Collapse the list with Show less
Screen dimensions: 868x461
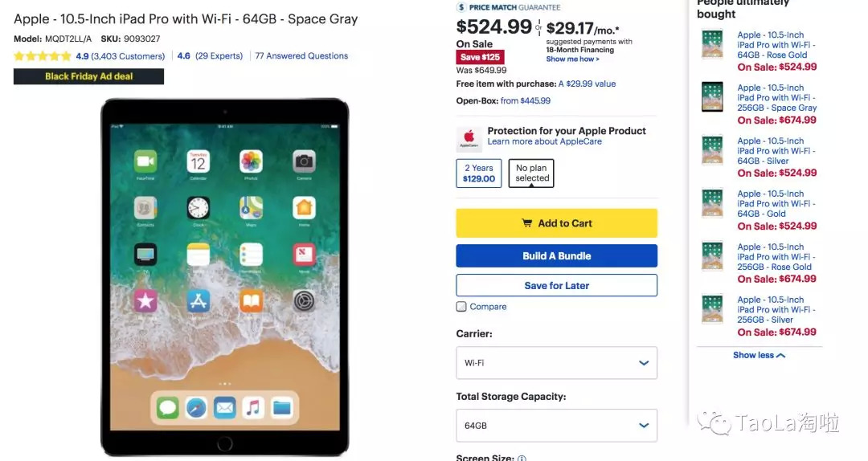pyautogui.click(x=759, y=355)
